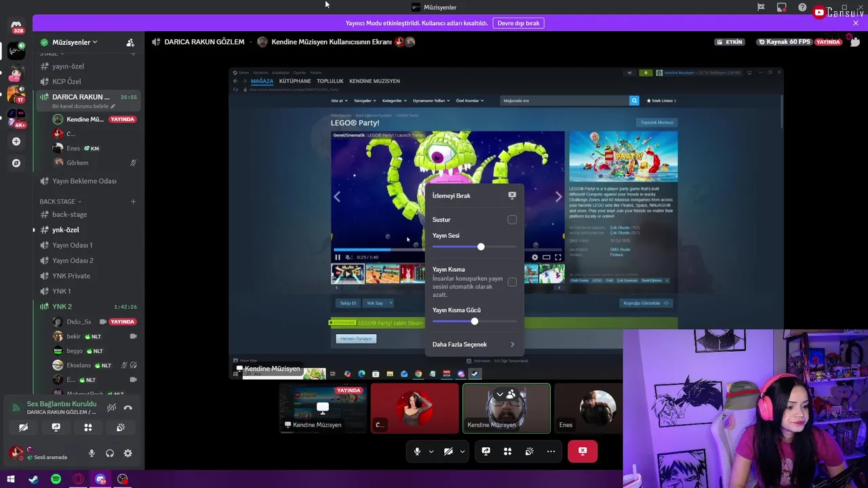The height and width of the screenshot is (488, 868).
Task: Expand the Müzisyenler server dropdown
Action: 75,42
